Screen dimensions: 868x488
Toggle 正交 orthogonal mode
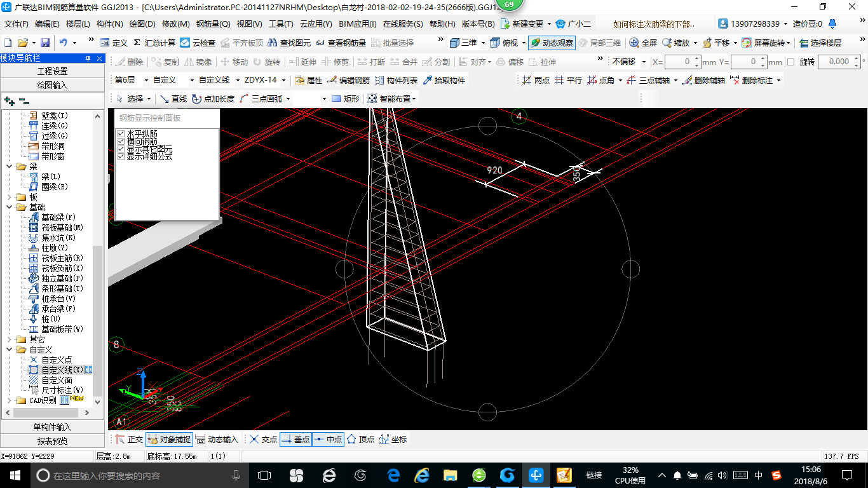pos(128,439)
